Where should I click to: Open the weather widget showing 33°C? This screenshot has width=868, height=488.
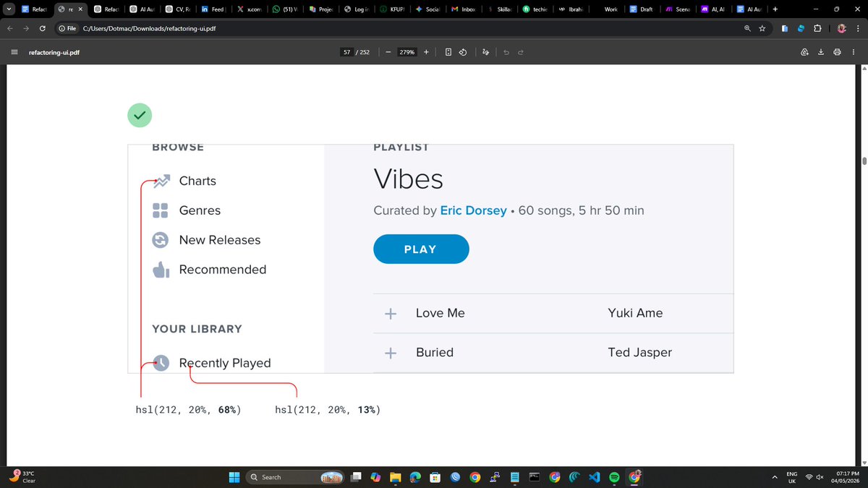tap(22, 476)
